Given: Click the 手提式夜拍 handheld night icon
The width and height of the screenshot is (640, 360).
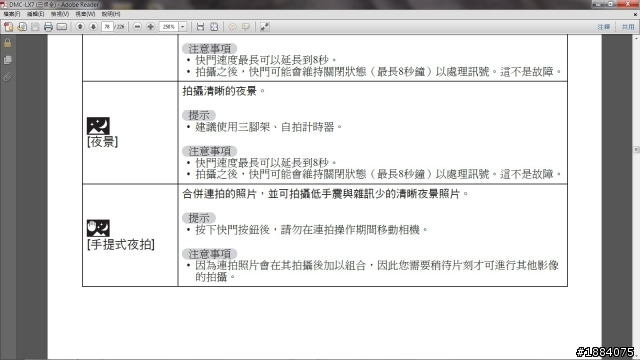Looking at the screenshot, I should click(98, 229).
